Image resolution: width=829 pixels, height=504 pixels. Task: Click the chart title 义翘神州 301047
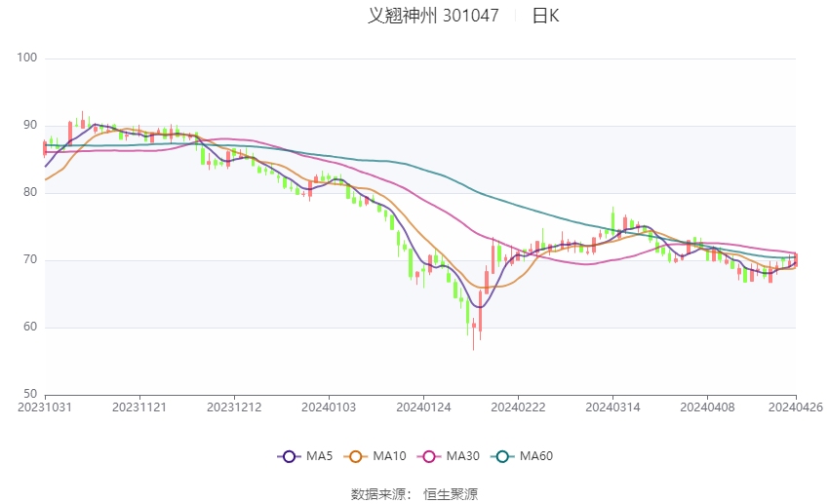433,16
